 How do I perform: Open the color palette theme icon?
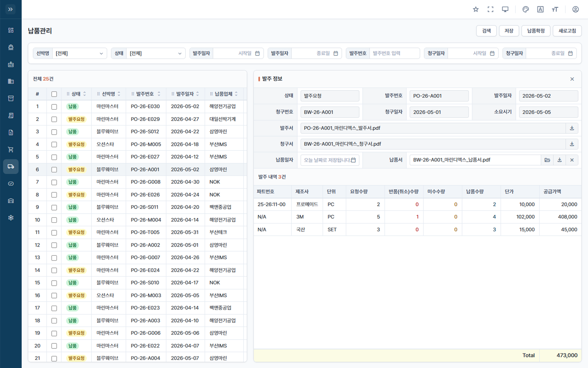pyautogui.click(x=526, y=9)
